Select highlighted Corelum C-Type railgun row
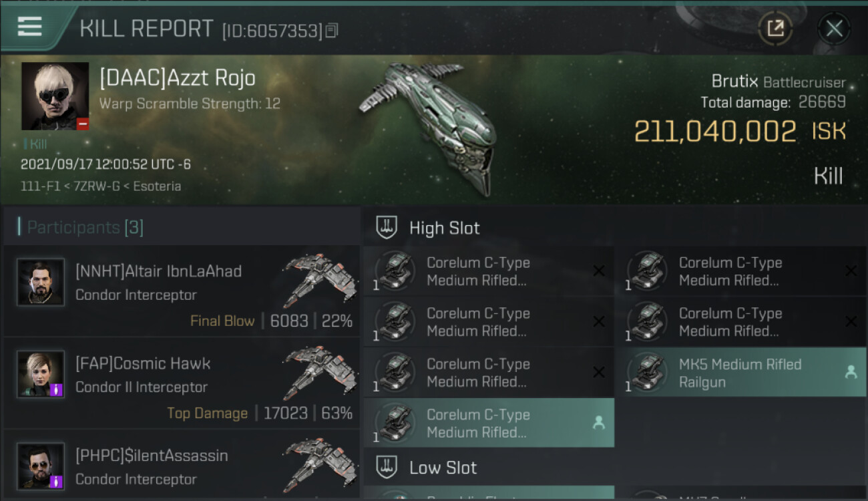This screenshot has height=501, width=868. (489, 423)
